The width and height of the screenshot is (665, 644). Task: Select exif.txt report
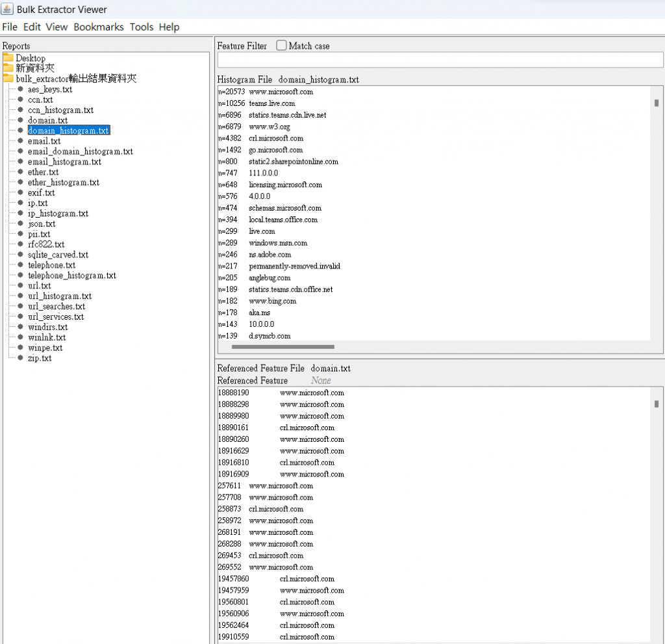pos(41,193)
